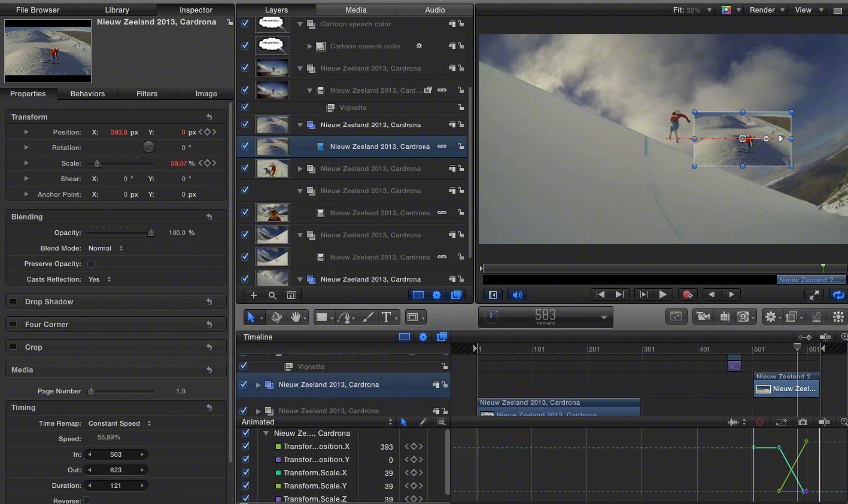Image resolution: width=848 pixels, height=504 pixels.
Task: Disable Transform.Scale.X curve checkbox
Action: [x=245, y=473]
